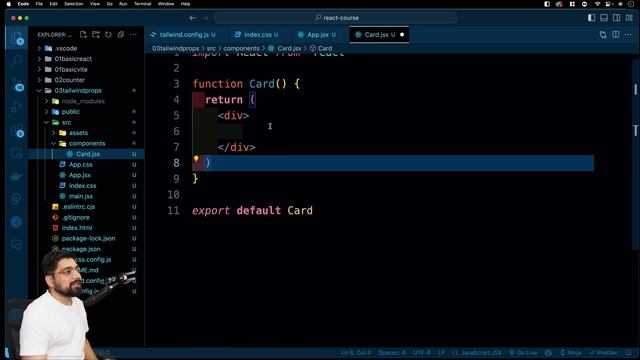Change LF end of line sequence
The width and height of the screenshot is (640, 360).
(441, 353)
